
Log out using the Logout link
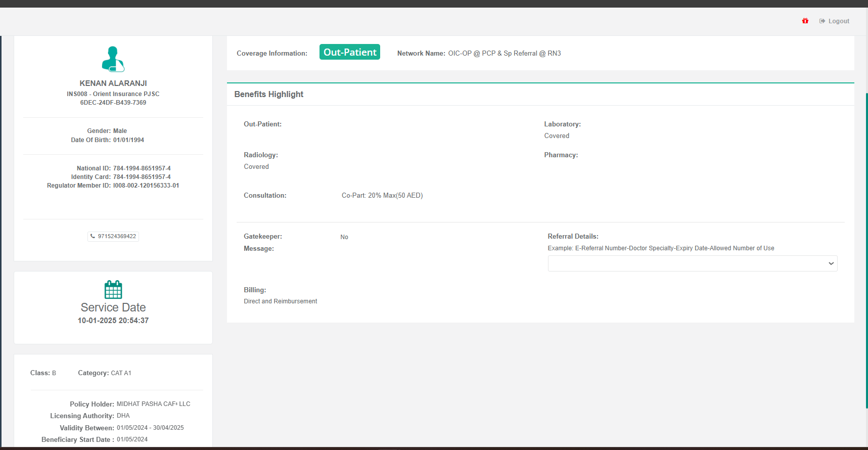(838, 21)
